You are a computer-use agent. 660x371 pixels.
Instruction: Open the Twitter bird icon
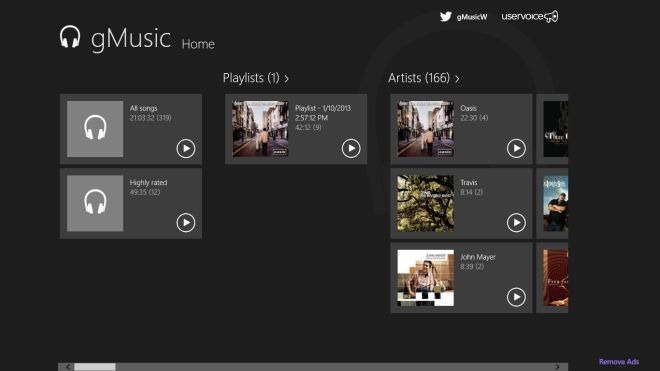446,16
